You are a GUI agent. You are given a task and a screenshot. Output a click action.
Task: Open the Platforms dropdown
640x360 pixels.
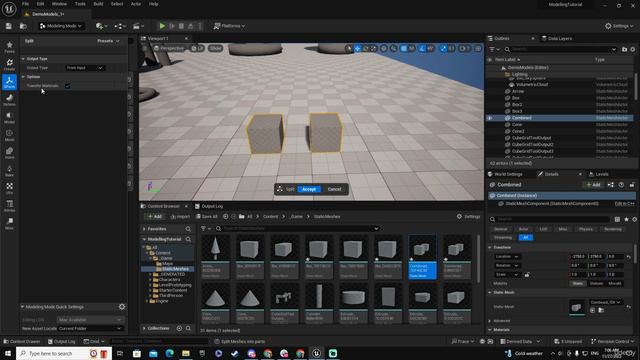click(229, 26)
